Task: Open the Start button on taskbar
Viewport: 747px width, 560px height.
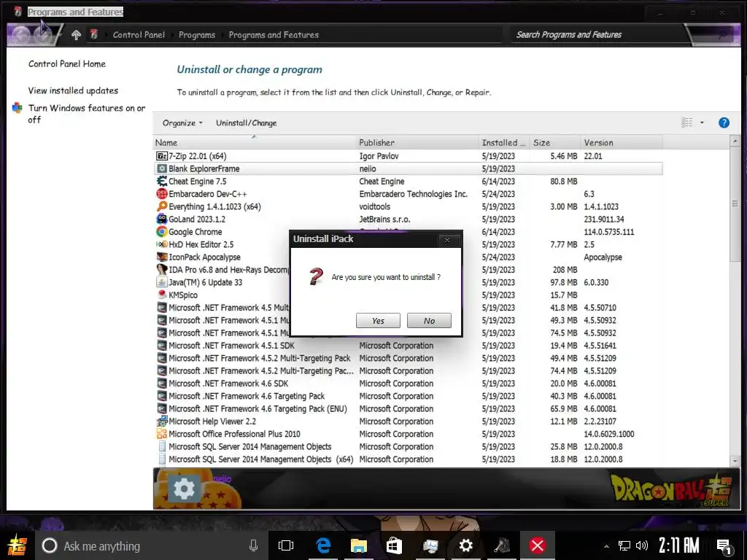Action: (x=18, y=545)
